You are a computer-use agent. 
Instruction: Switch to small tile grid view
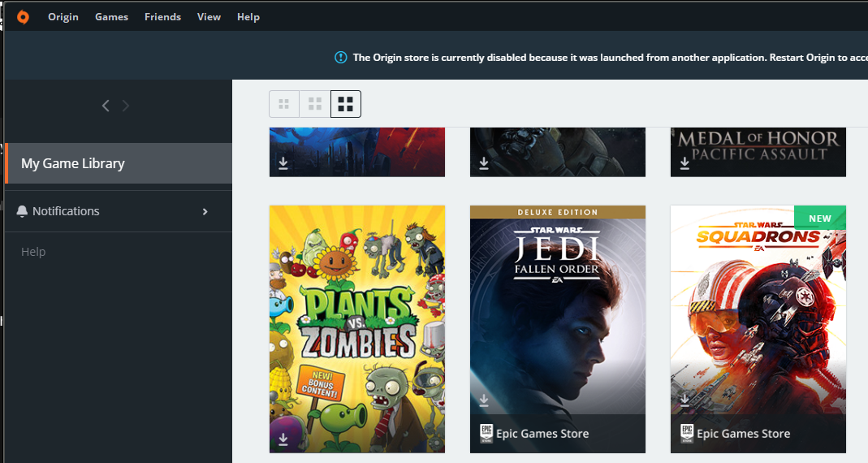284,104
